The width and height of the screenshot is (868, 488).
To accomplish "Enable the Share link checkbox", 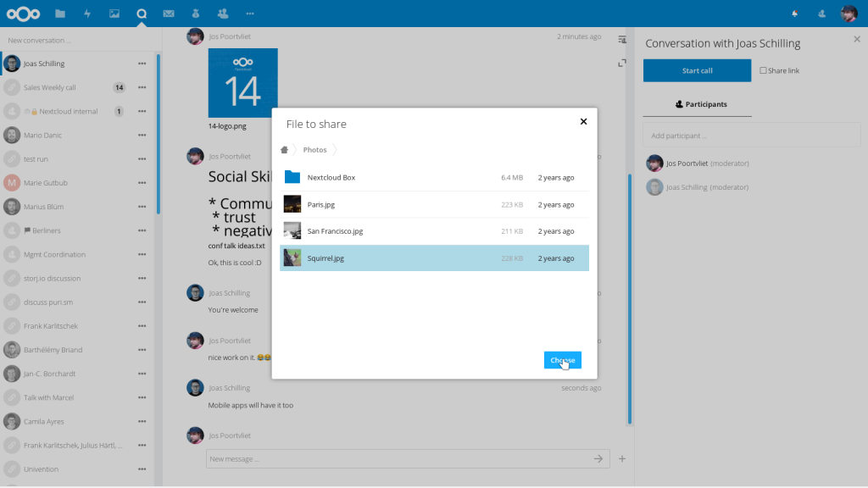I will click(x=763, y=71).
